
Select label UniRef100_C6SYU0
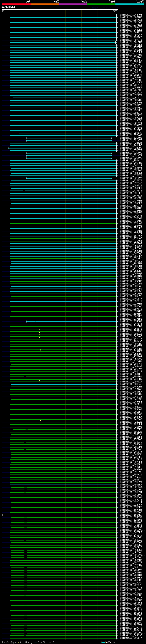pyautogui.click(x=131, y=77)
